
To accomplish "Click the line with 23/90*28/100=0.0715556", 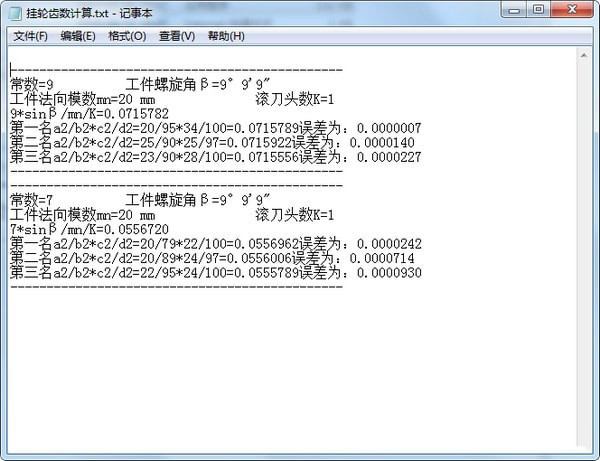I will 216,157.
